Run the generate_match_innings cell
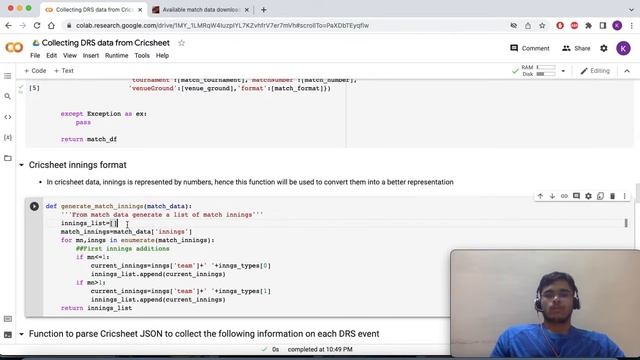This screenshot has width=640, height=360. pyautogui.click(x=34, y=207)
